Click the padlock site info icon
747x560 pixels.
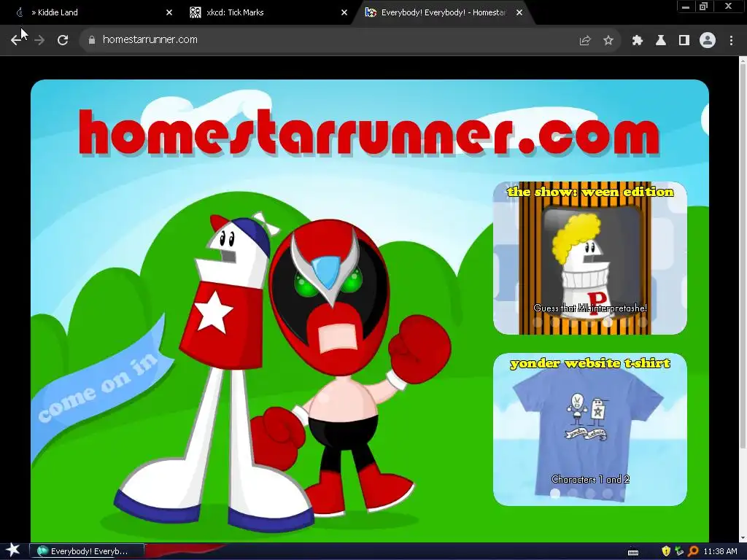click(x=92, y=40)
